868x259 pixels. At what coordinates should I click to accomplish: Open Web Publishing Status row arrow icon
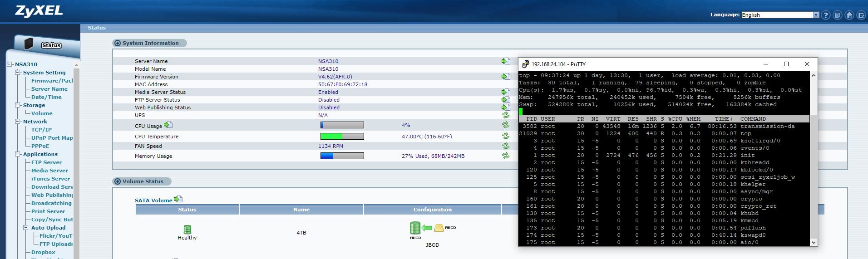(x=506, y=107)
